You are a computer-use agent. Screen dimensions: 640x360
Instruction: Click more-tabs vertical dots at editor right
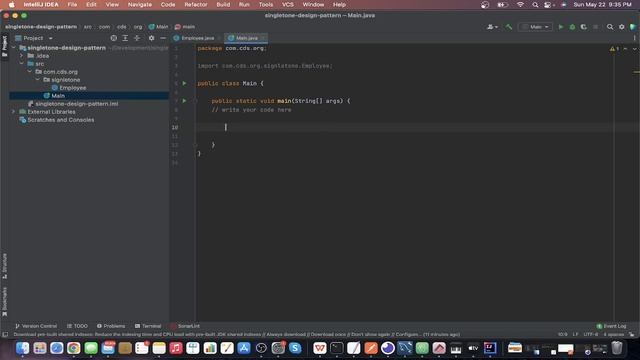coord(634,38)
